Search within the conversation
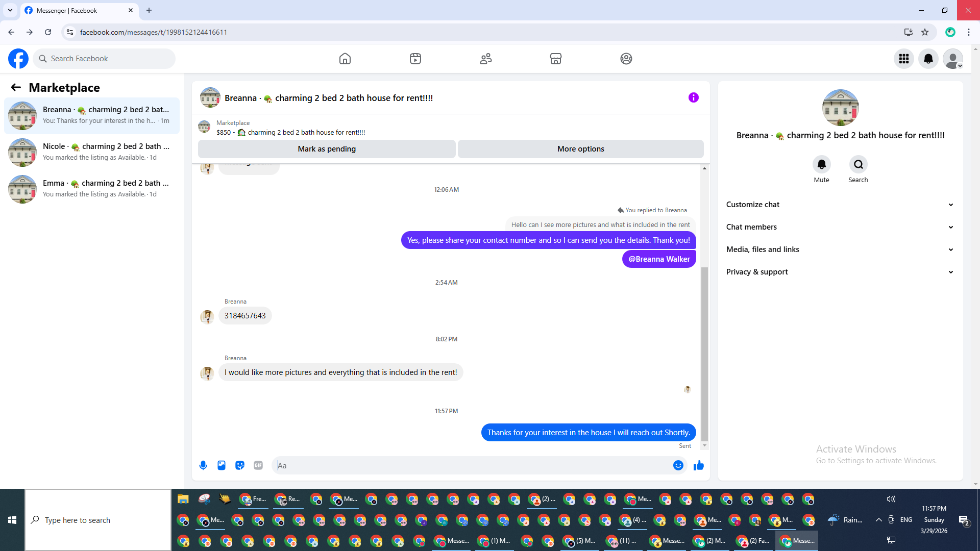Viewport: 980px width, 551px height. point(858,164)
